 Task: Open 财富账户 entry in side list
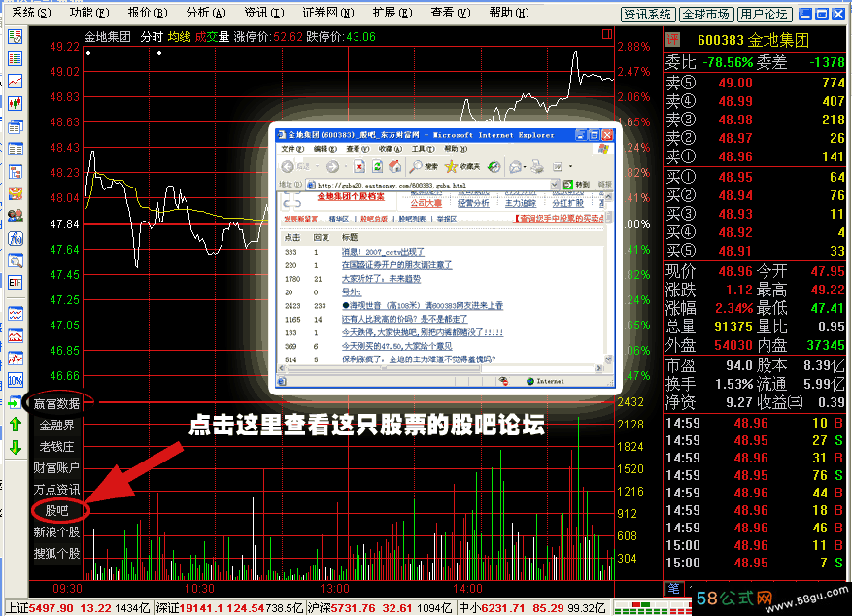56,467
